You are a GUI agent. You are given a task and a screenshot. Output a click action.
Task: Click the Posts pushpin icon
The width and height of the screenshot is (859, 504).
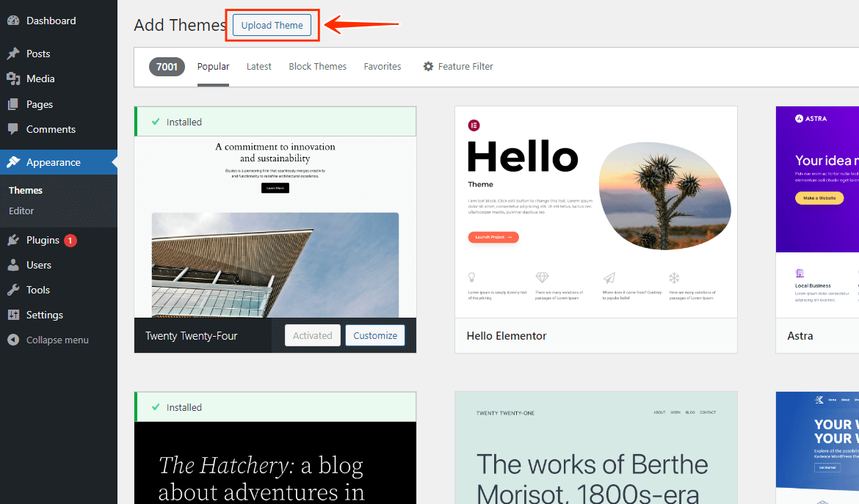click(x=14, y=54)
